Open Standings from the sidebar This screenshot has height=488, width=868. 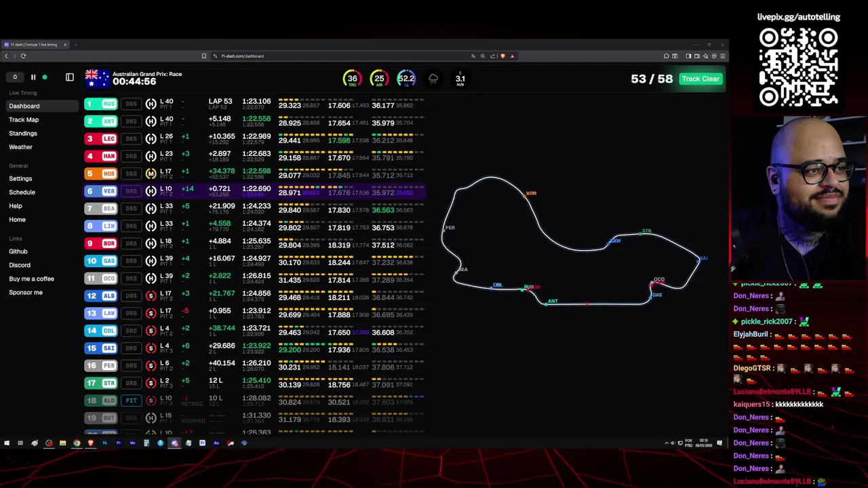23,134
